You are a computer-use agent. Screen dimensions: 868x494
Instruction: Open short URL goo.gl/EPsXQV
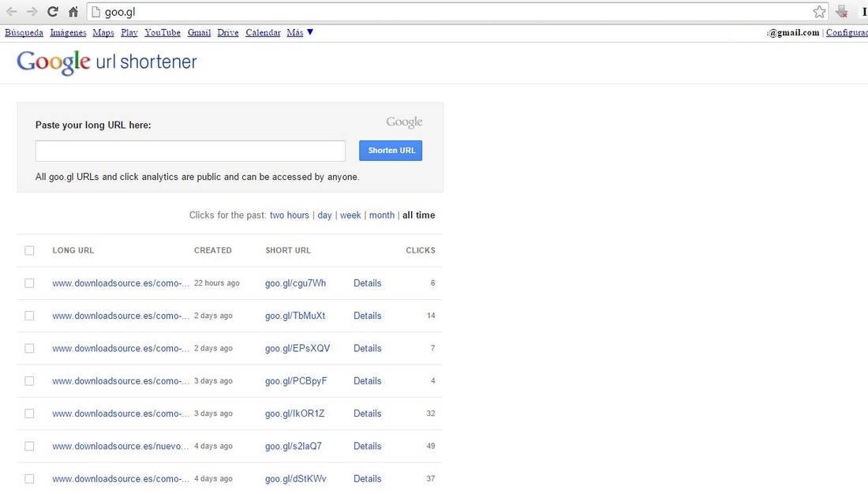tap(297, 348)
